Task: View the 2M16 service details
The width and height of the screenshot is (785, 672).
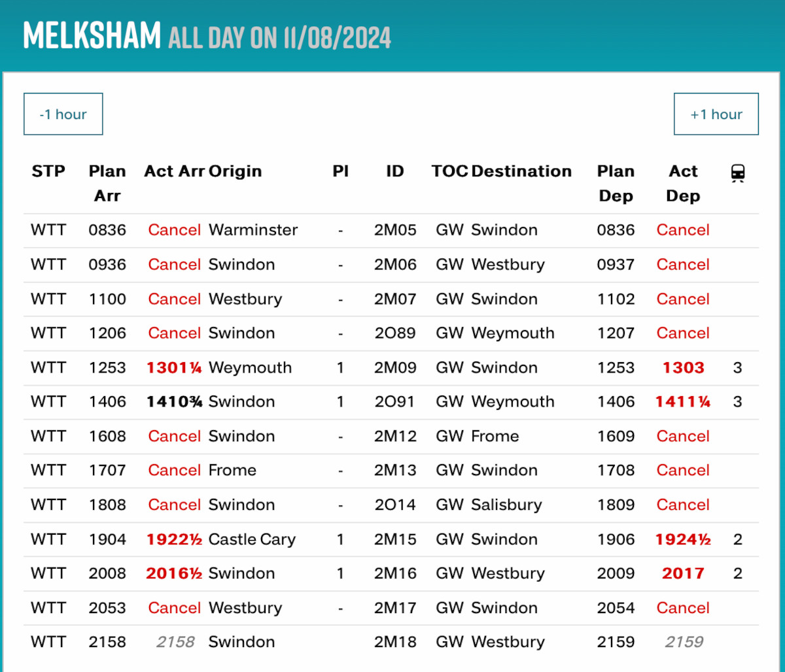Action: pos(395,574)
